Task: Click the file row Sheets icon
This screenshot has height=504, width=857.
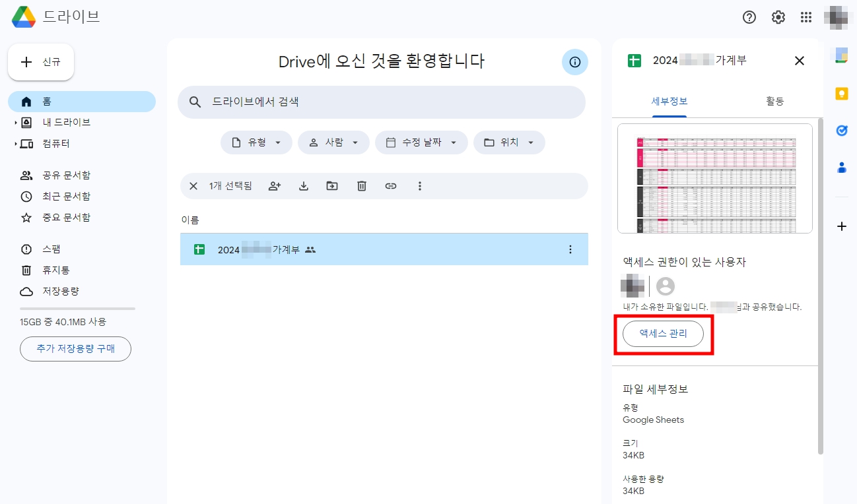Action: [x=199, y=249]
